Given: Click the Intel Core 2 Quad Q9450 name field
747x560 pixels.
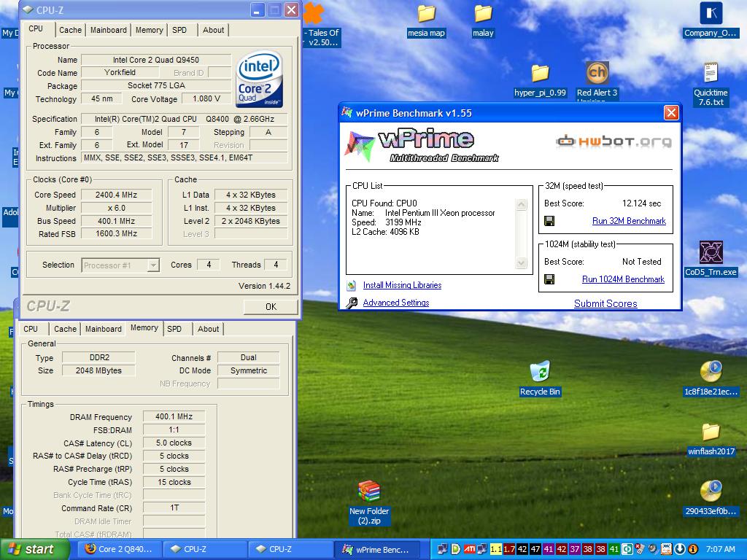Looking at the screenshot, I should [x=156, y=60].
